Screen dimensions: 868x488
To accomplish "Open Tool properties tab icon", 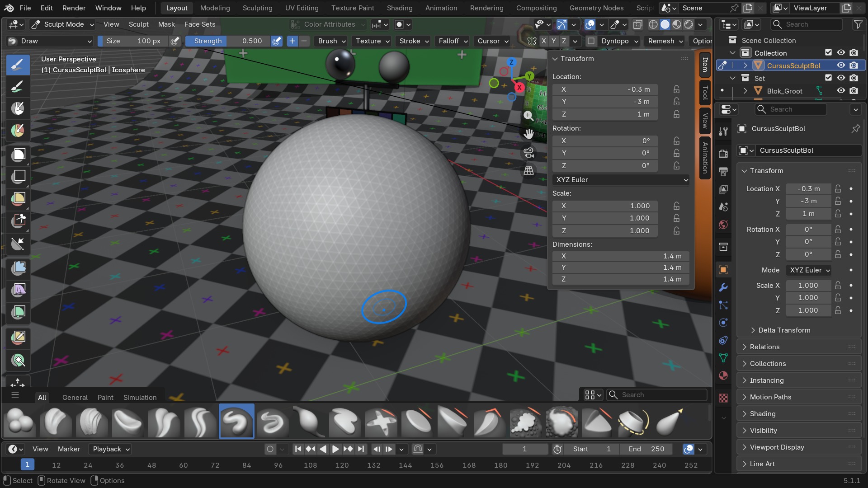I will click(x=723, y=131).
